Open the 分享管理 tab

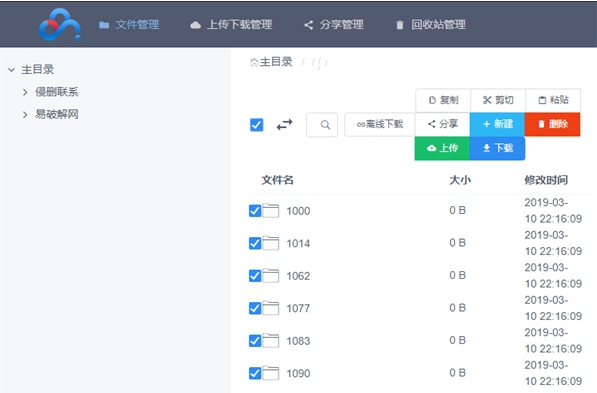pyautogui.click(x=334, y=25)
